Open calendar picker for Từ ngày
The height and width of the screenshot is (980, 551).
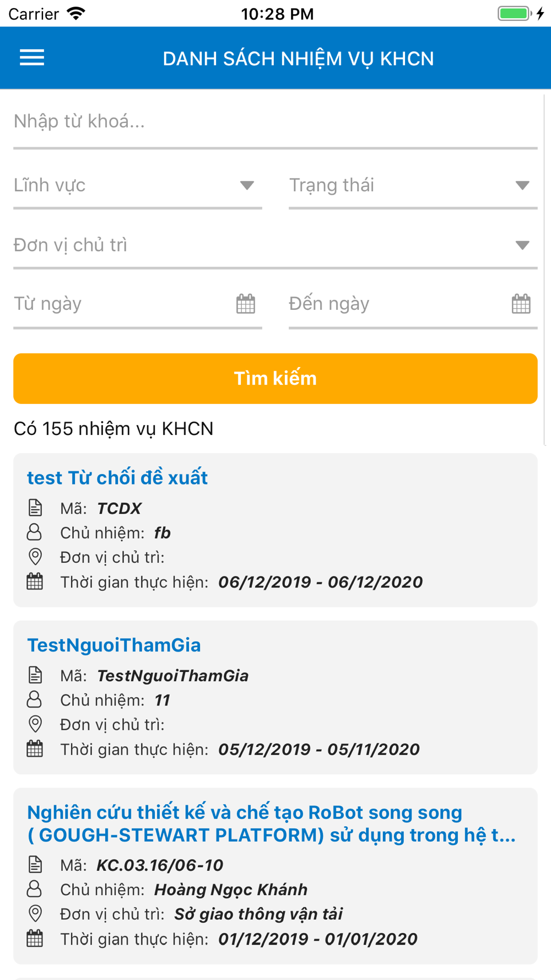pos(246,304)
